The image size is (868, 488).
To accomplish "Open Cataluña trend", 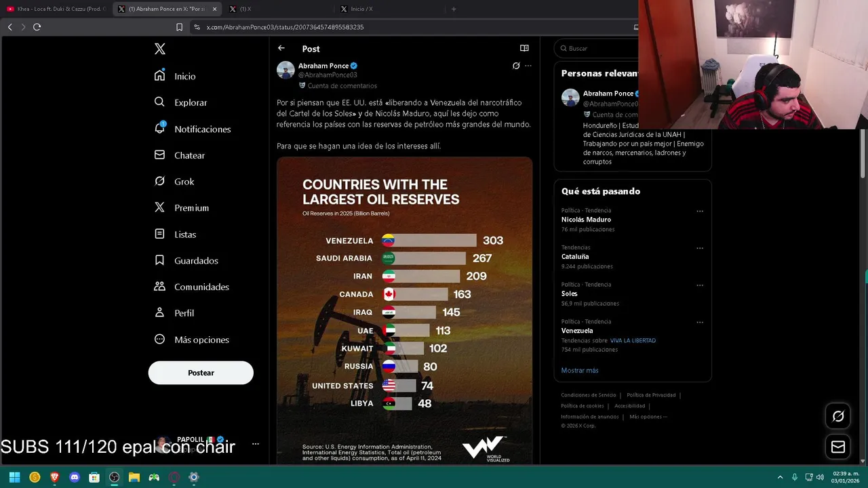I will coord(575,257).
